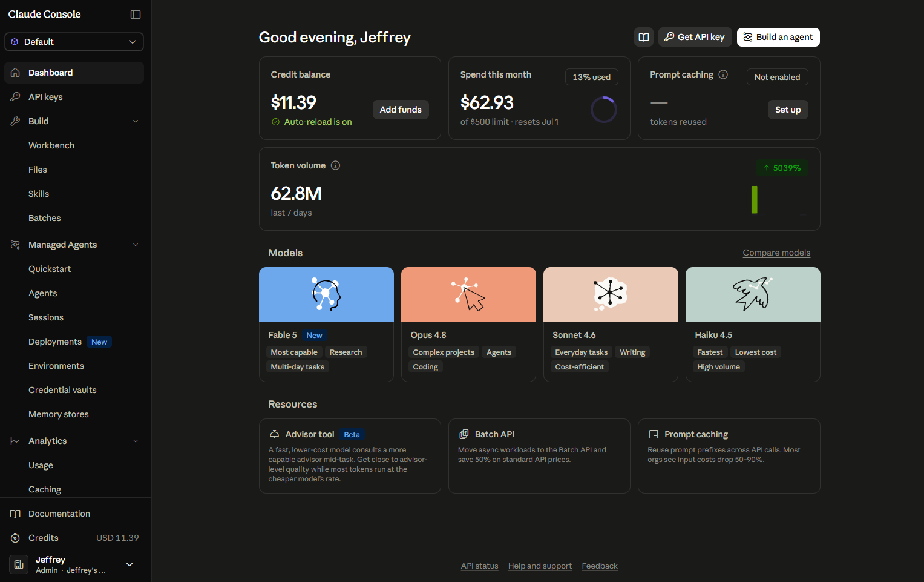Click the USD 11.39 credits value
Screen dimensions: 924x582
click(x=117, y=538)
